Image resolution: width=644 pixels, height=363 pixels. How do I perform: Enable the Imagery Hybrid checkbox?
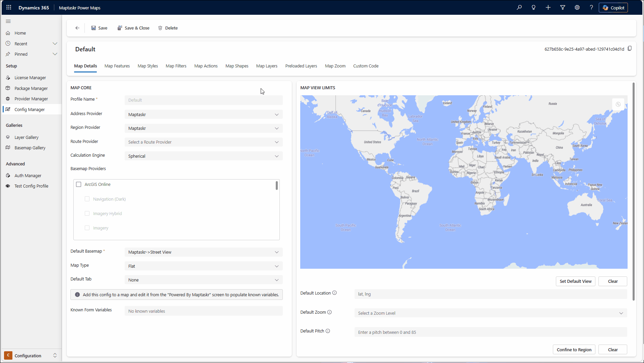(87, 213)
